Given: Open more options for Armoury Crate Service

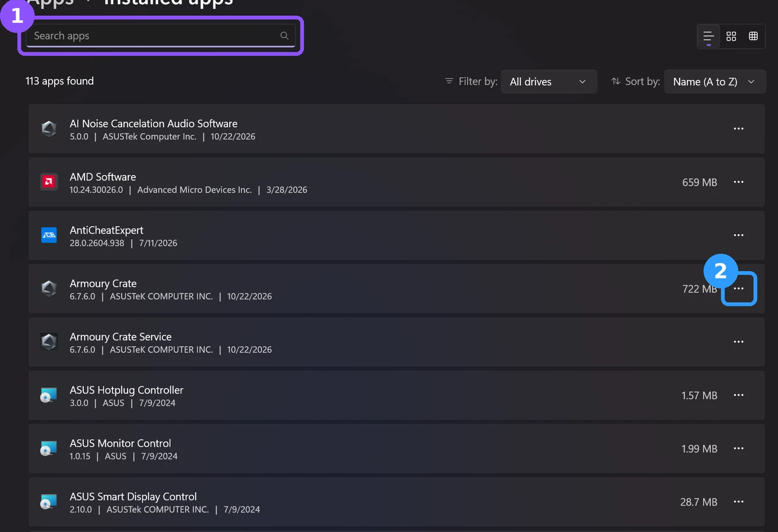Looking at the screenshot, I should [x=738, y=342].
